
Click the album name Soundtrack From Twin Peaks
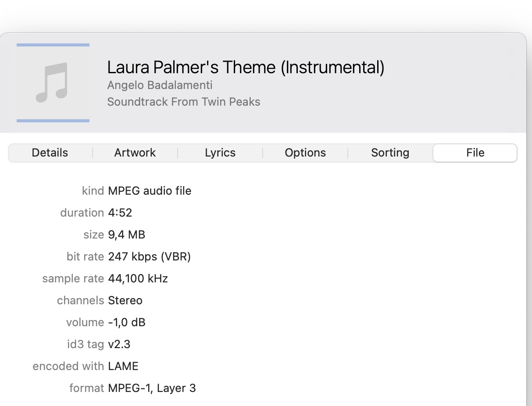(x=184, y=102)
